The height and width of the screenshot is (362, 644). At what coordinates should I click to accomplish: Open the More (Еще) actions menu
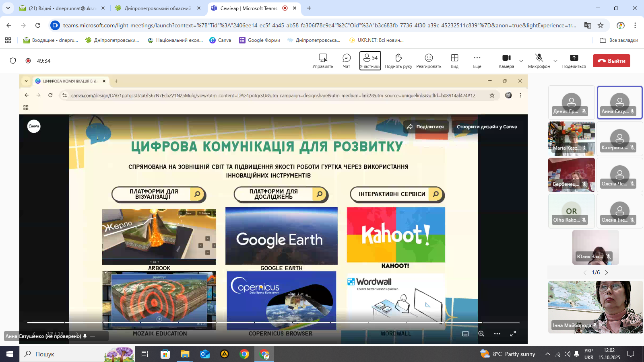click(x=477, y=60)
